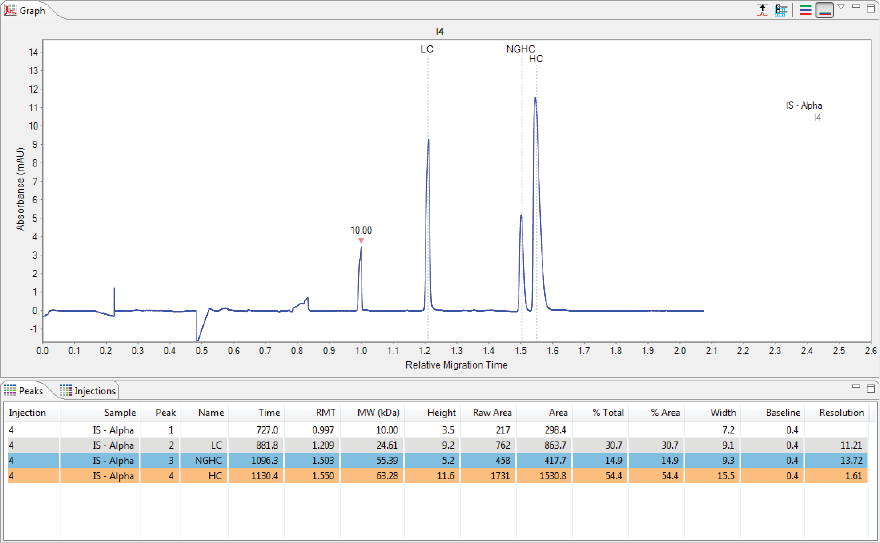Click the Resolution value 1.61
Viewport: 880px width, 543px height.
[x=854, y=476]
